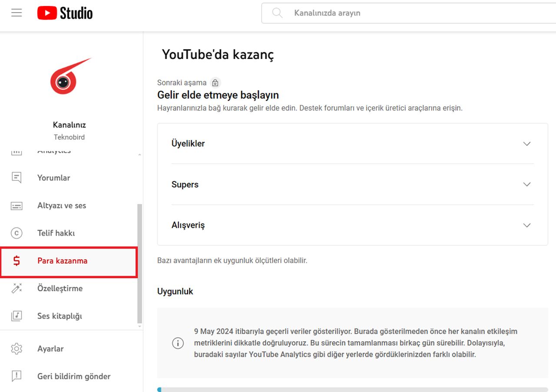Click the sidebar scroll up arrow
Viewport: 556px width, 392px height.
139,154
